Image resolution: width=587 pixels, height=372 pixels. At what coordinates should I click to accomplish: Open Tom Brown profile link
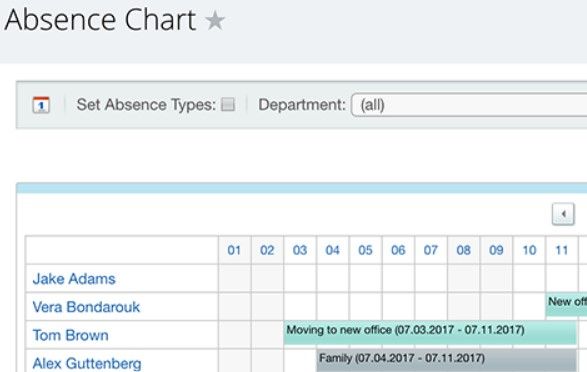coord(70,335)
